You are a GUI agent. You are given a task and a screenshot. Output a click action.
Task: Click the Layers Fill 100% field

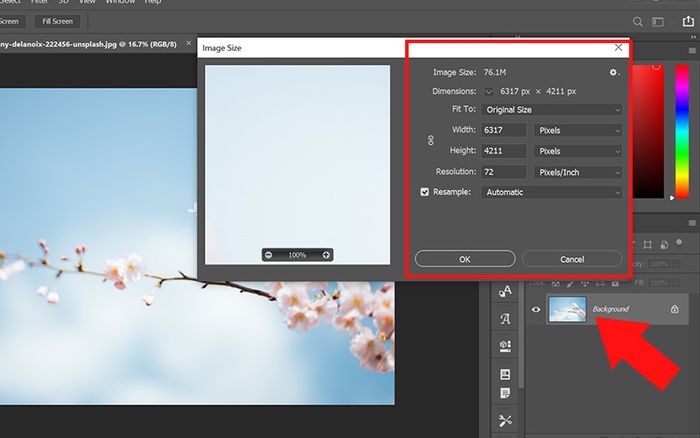click(x=659, y=283)
